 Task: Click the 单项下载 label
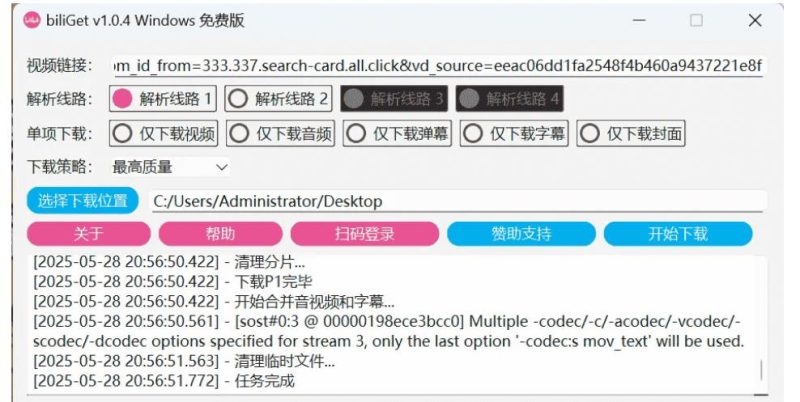(59, 134)
